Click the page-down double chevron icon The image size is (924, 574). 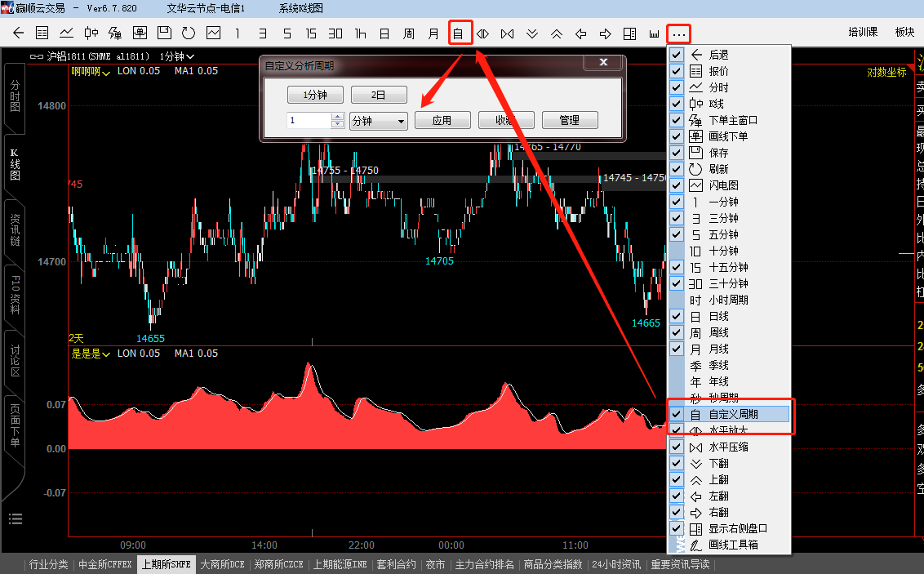click(x=532, y=33)
